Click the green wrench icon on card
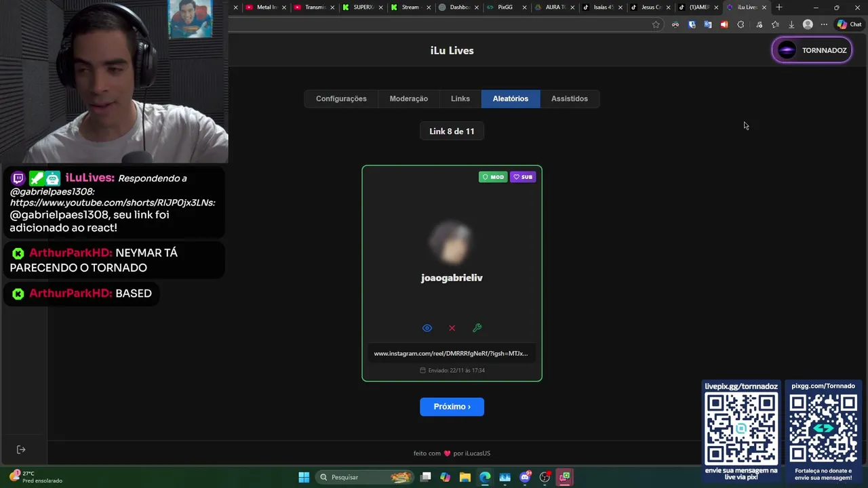The height and width of the screenshot is (488, 868). [x=477, y=328]
